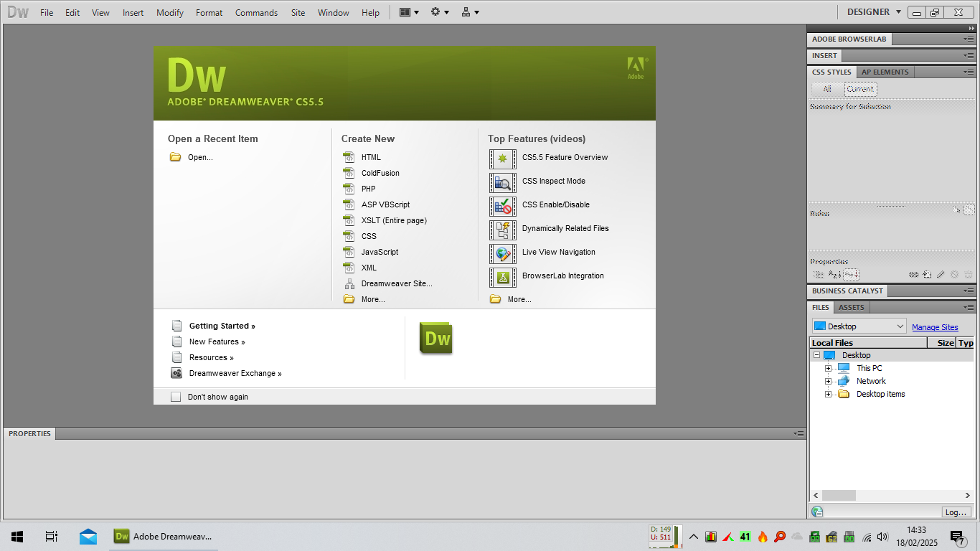Open the File menu

[x=47, y=12]
